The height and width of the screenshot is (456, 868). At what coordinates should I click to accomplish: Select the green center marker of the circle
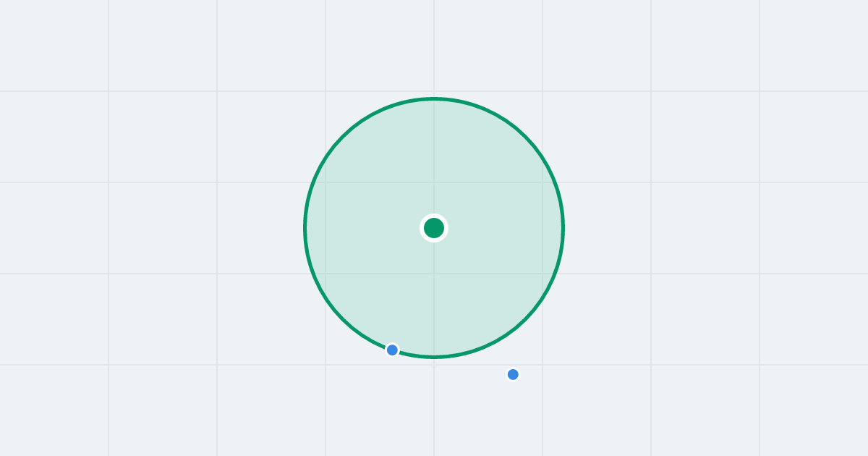(434, 228)
